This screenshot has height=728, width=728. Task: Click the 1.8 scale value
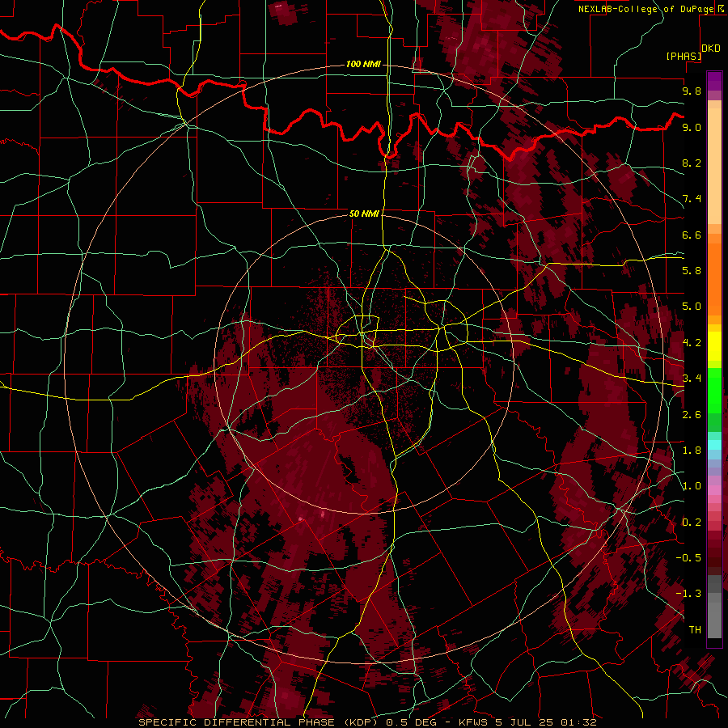(692, 451)
